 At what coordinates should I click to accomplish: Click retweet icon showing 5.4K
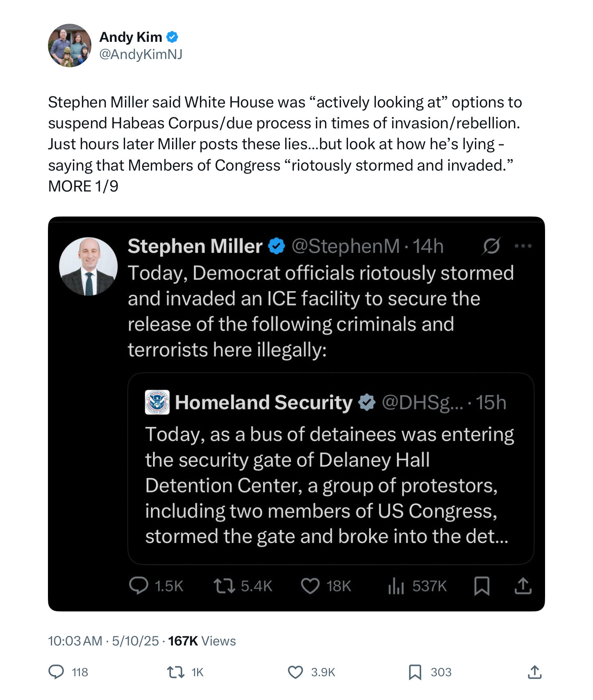[224, 586]
